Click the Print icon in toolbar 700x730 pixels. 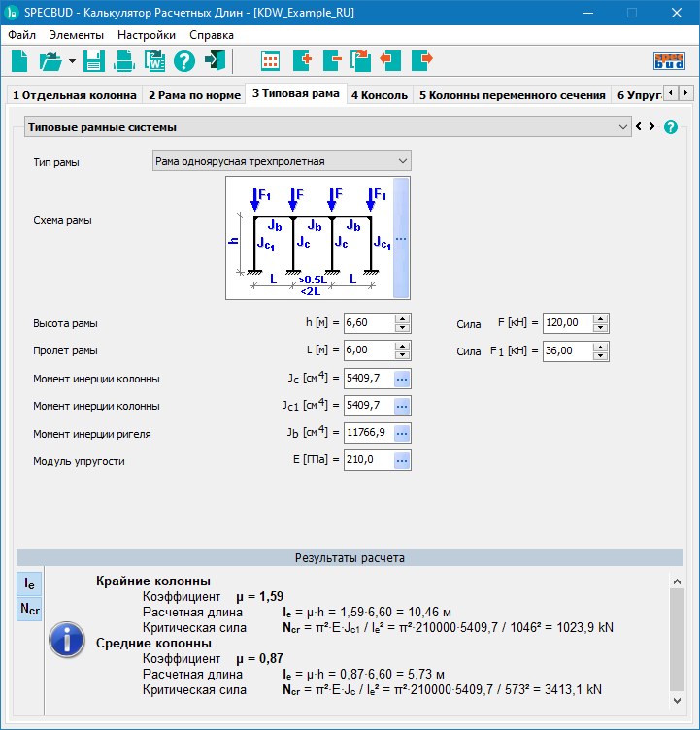pyautogui.click(x=124, y=61)
